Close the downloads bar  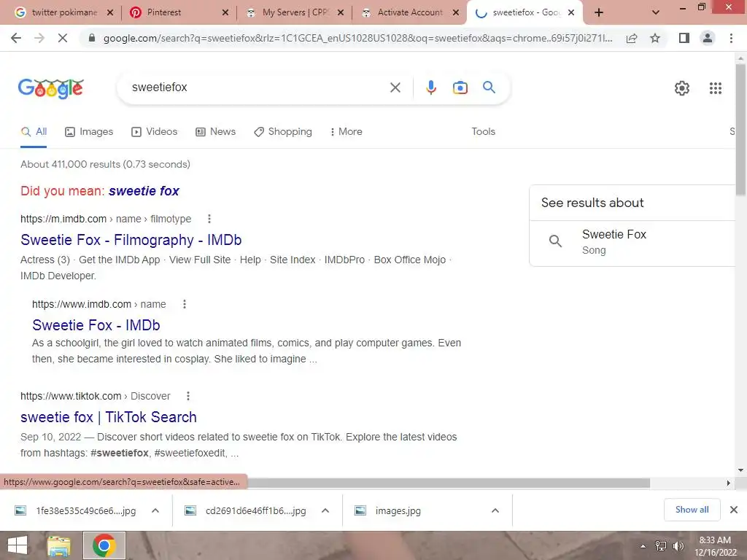pyautogui.click(x=734, y=510)
